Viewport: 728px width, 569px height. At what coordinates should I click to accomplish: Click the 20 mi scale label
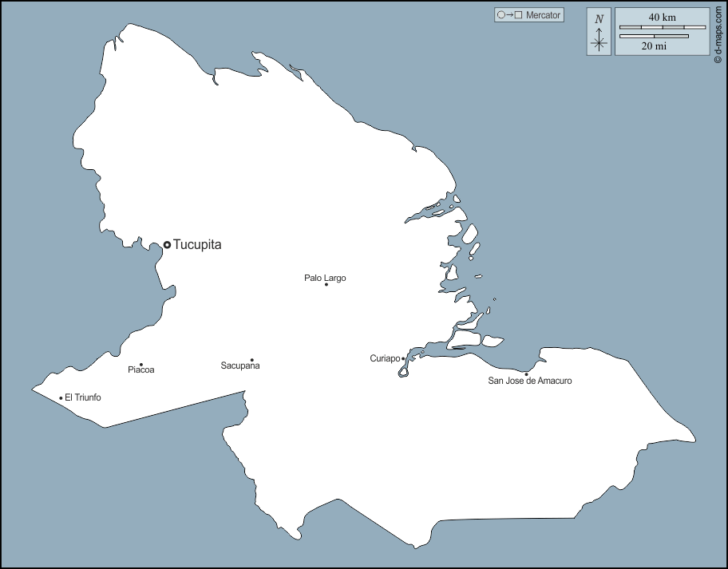coord(655,45)
